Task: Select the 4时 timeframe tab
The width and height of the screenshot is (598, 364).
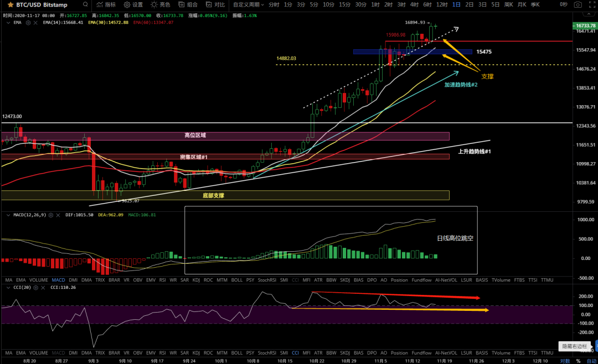Action: click(x=414, y=4)
